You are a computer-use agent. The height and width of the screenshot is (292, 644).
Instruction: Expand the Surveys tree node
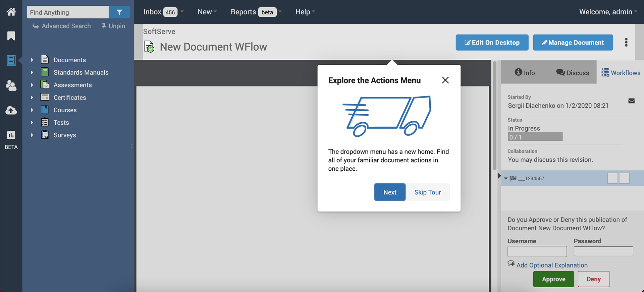pos(32,135)
